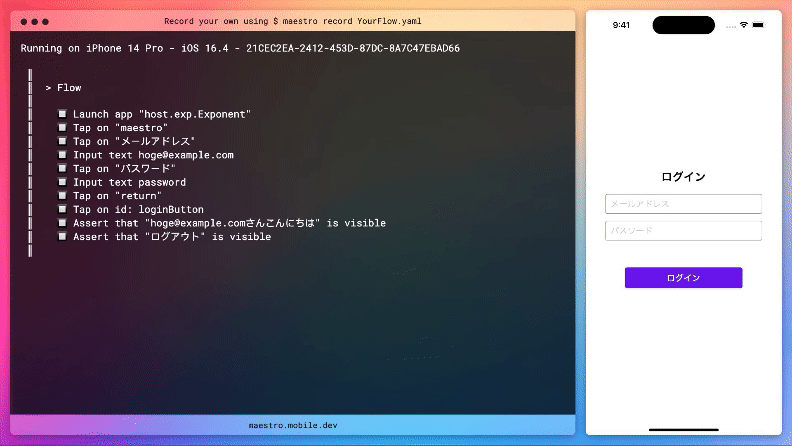This screenshot has width=792, height=446.
Task: Select the パスワード password input field
Action: click(x=683, y=231)
